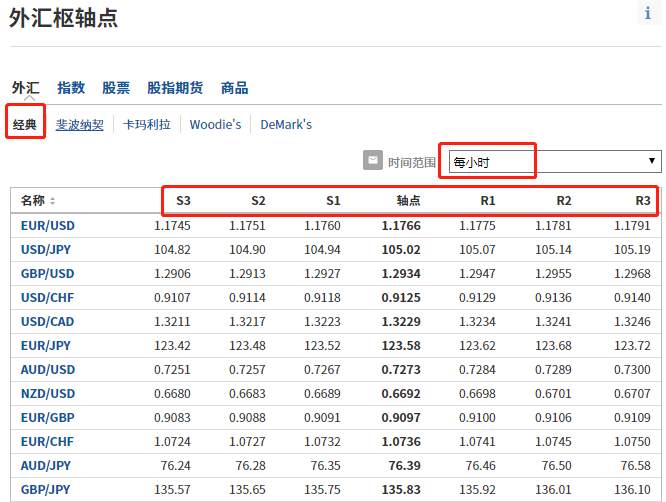The width and height of the screenshot is (666, 502).
Task: Open the 每小时 time range dropdown
Action: (x=555, y=162)
